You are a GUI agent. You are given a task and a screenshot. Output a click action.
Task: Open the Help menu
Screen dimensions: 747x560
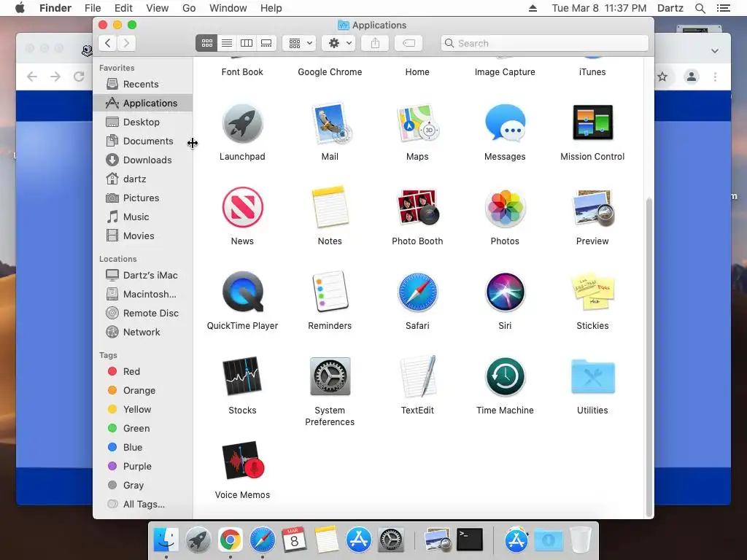click(271, 8)
